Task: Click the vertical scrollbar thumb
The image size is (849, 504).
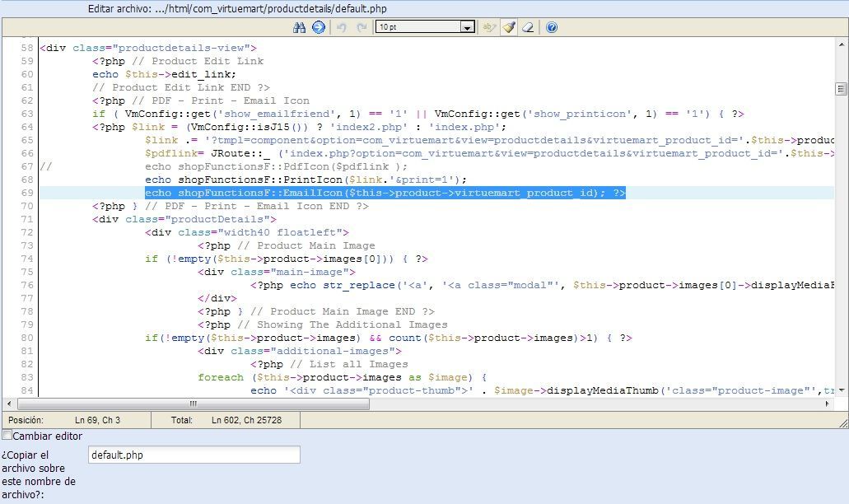Action: [x=841, y=89]
